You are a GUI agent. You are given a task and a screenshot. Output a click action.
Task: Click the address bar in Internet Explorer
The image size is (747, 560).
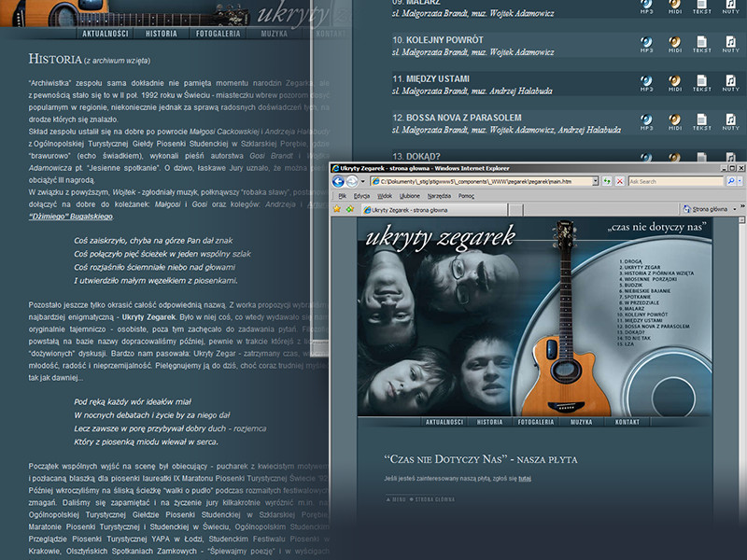[484, 181]
